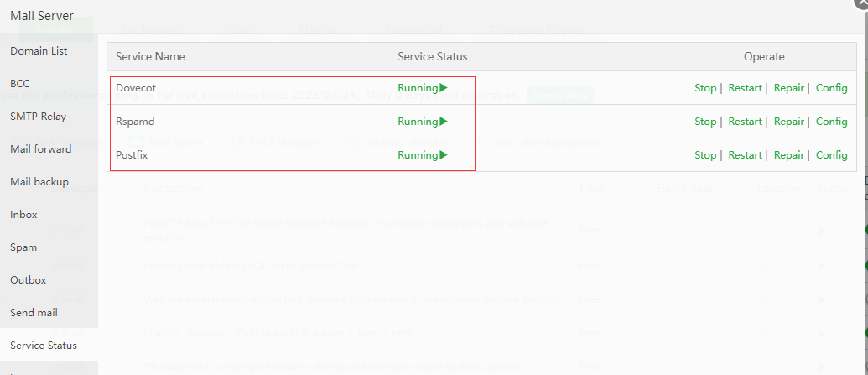Image resolution: width=868 pixels, height=375 pixels.
Task: Select Mail forward in sidebar
Action: [x=41, y=149]
